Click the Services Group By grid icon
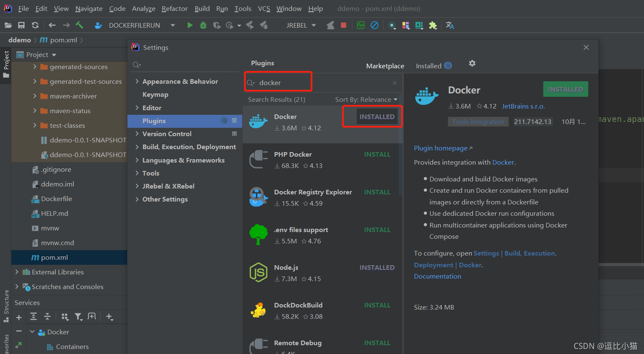 [x=65, y=317]
